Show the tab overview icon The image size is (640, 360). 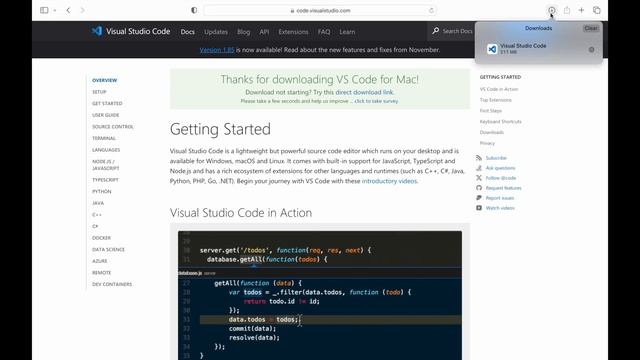pos(596,10)
